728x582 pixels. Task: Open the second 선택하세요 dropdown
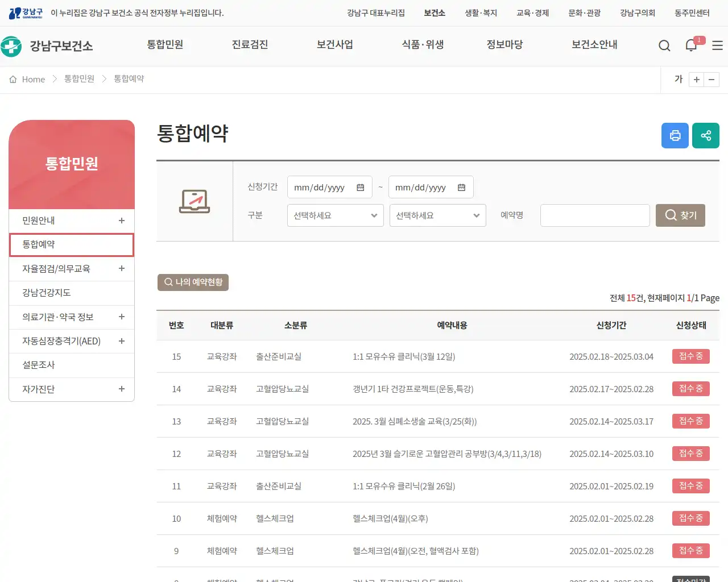point(437,215)
